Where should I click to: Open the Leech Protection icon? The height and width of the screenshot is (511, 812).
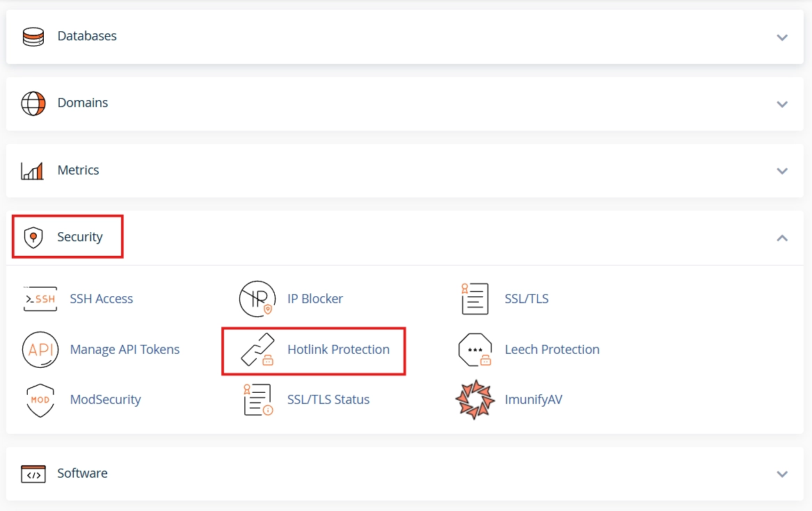coord(475,350)
